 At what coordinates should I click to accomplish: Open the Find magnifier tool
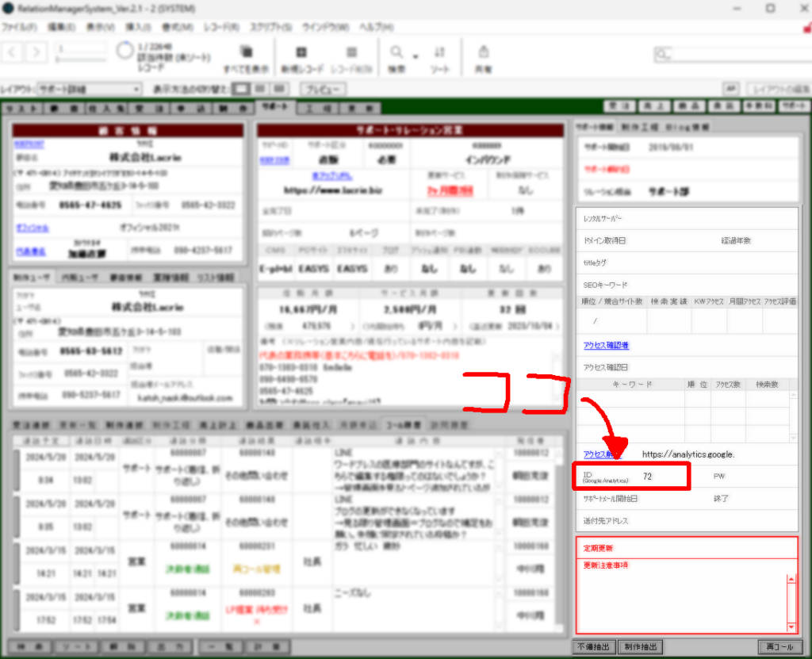tap(396, 53)
